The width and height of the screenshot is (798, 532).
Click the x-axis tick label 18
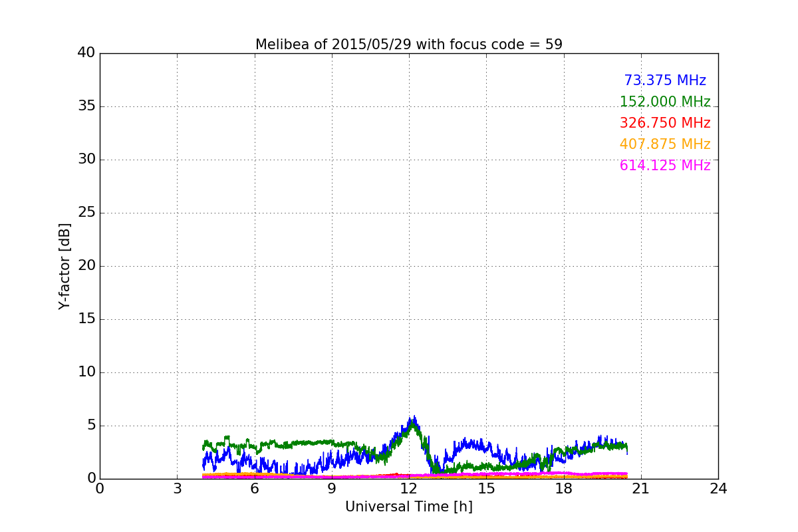click(564, 489)
